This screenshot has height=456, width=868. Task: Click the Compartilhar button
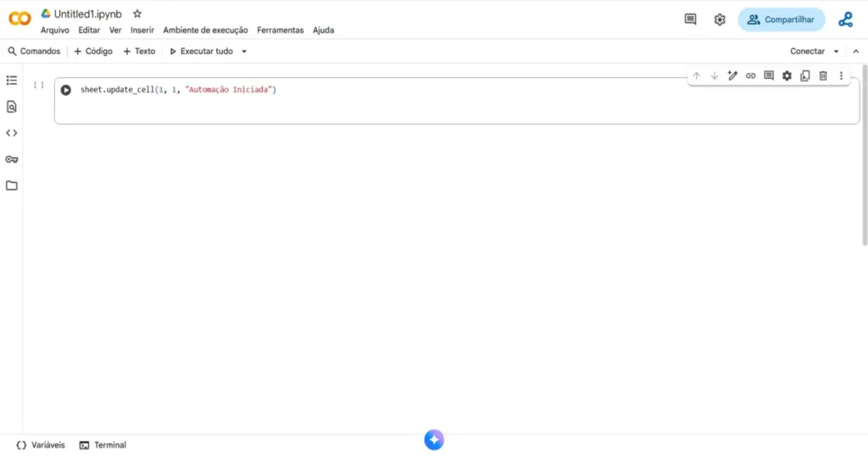pos(781,19)
